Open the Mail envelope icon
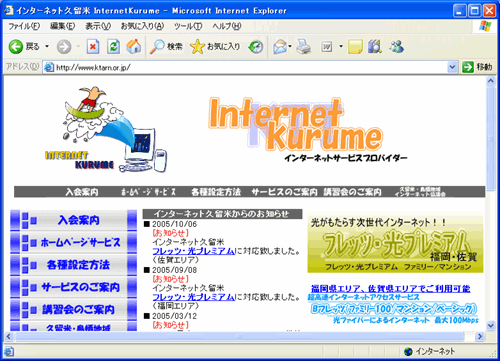This screenshot has height=361, width=500. pos(280,47)
